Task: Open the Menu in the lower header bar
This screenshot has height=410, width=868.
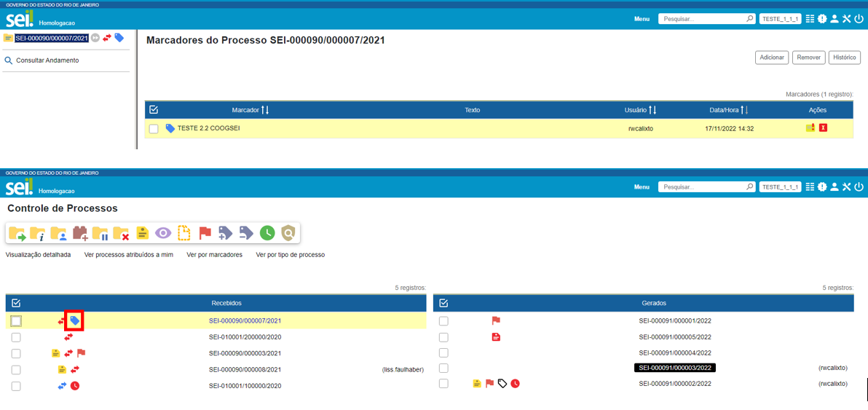Action: [641, 187]
